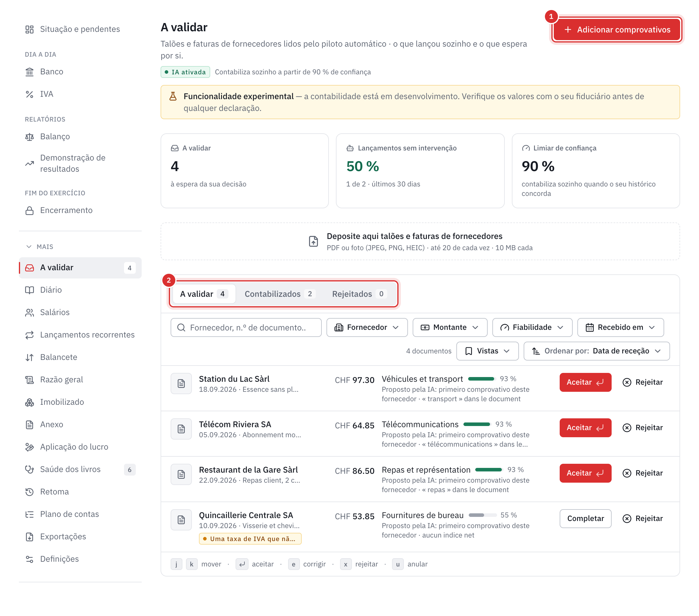Click the supplier search field
699x616 pixels.
[x=246, y=327]
